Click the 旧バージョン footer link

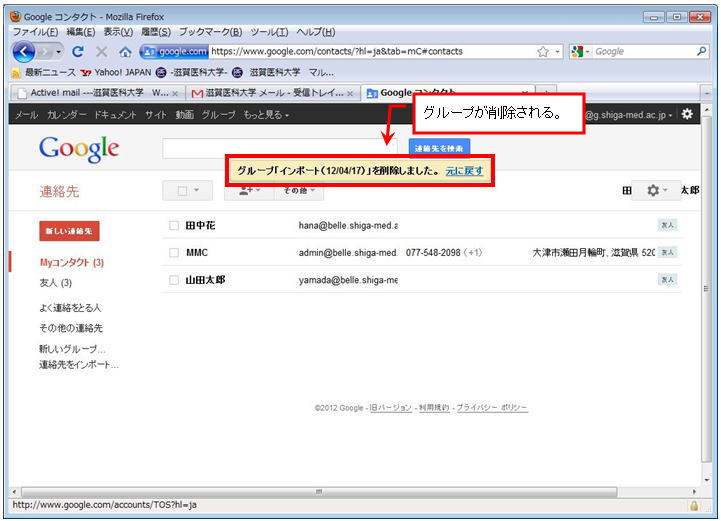[x=390, y=408]
